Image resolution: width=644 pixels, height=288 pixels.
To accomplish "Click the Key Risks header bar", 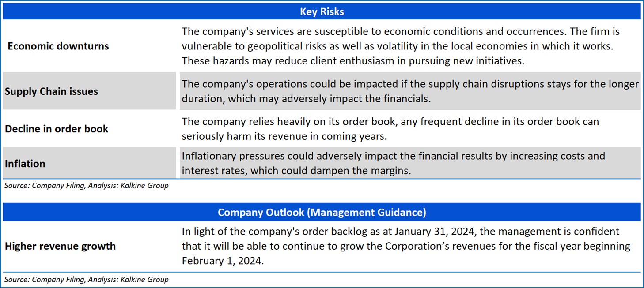I will click(x=322, y=11).
